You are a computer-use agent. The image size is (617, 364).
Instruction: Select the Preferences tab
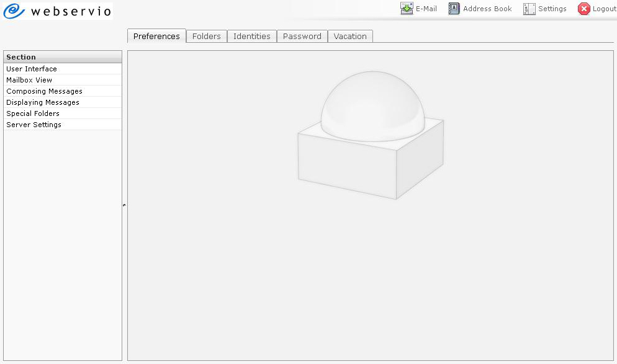click(156, 36)
